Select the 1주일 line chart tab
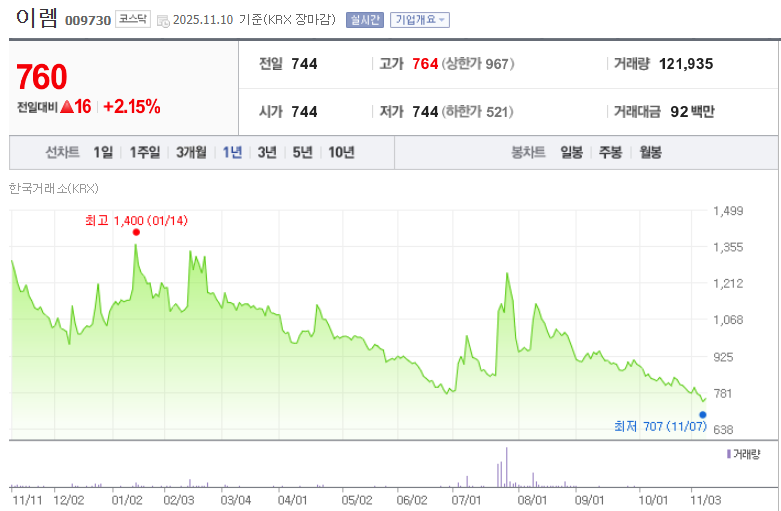The width and height of the screenshot is (781, 511). tap(145, 152)
